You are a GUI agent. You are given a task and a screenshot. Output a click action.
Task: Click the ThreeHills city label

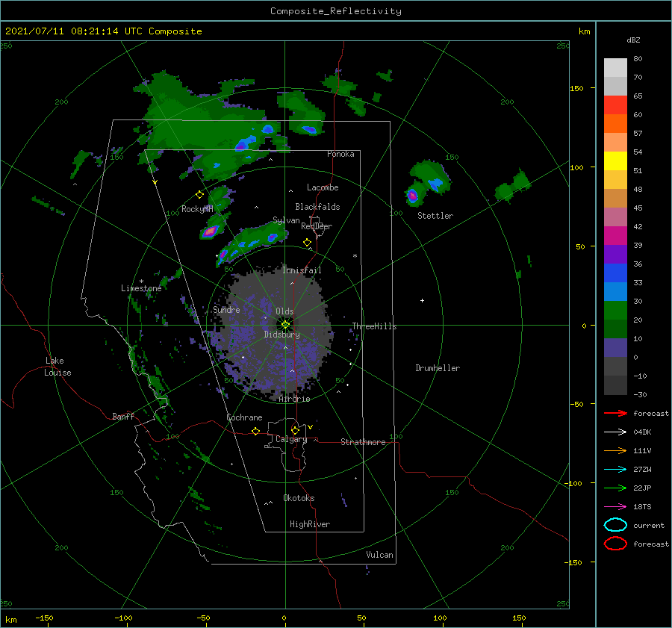[374, 326]
